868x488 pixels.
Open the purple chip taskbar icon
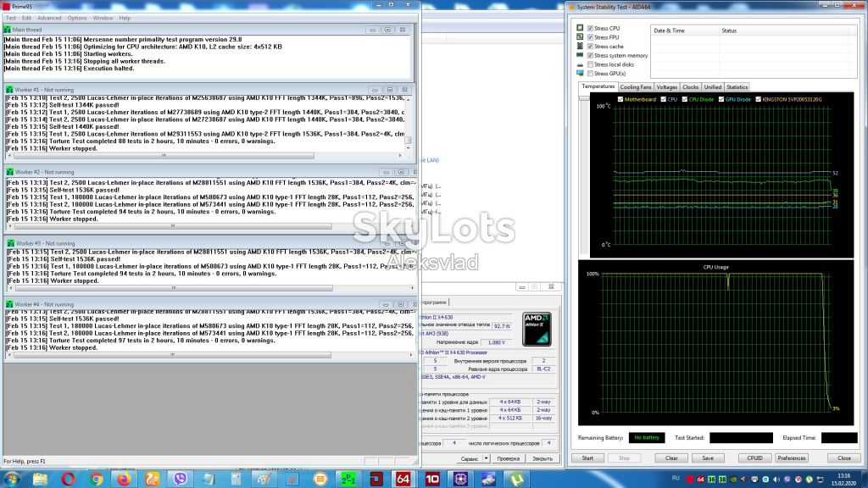pyautogui.click(x=460, y=479)
